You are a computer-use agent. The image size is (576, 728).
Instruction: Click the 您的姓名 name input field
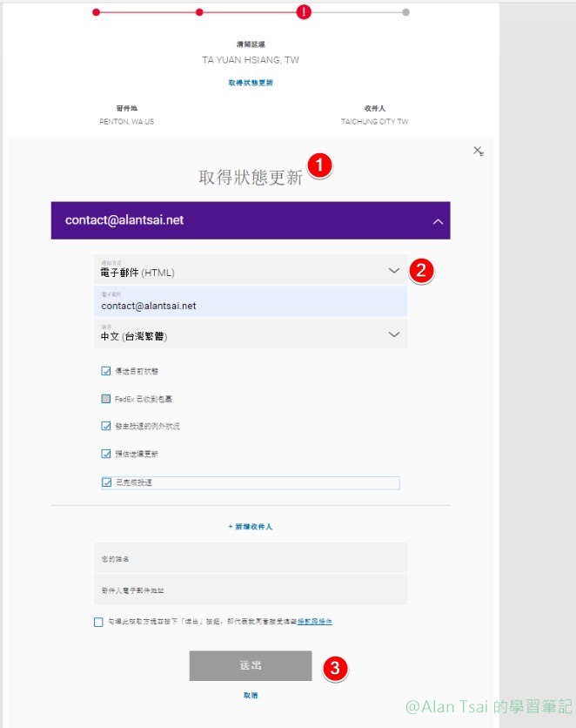[x=251, y=557]
